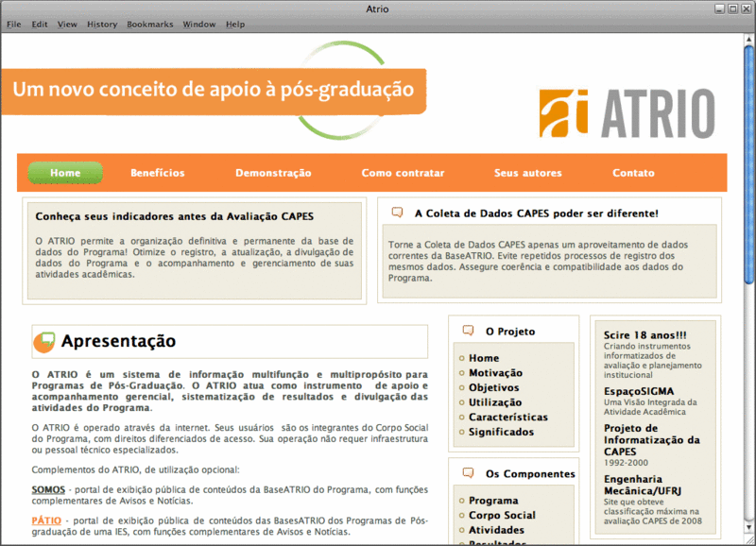The width and height of the screenshot is (756, 546).
Task: Click the ATRIO logo in the header
Action: (x=627, y=113)
